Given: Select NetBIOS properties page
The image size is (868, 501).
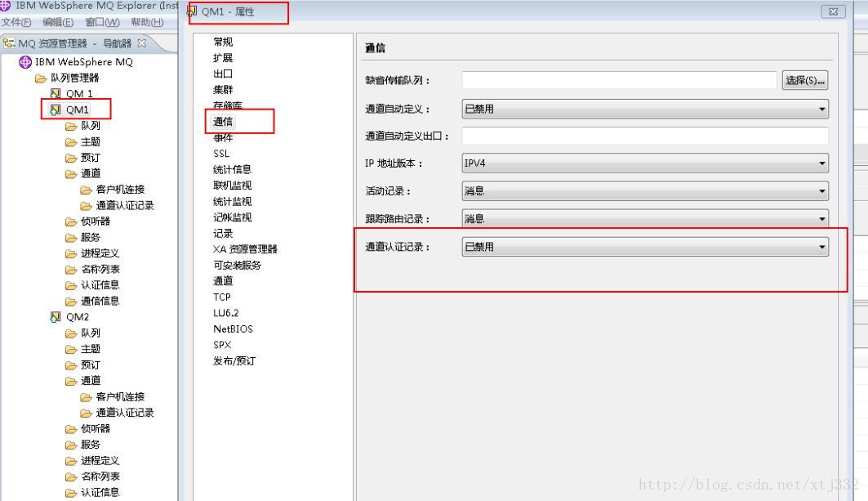Looking at the screenshot, I should tap(233, 329).
